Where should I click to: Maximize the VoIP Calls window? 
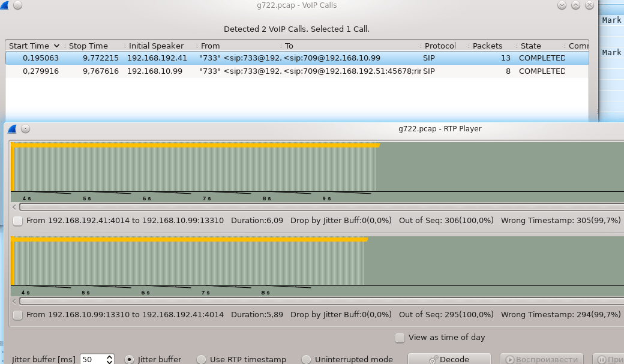[575, 5]
